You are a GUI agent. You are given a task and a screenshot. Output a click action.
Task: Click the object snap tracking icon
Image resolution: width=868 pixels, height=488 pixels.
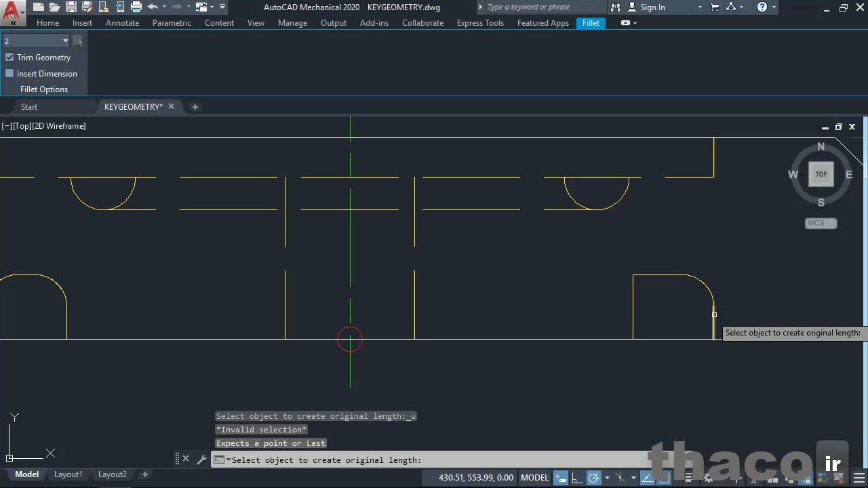[647, 478]
